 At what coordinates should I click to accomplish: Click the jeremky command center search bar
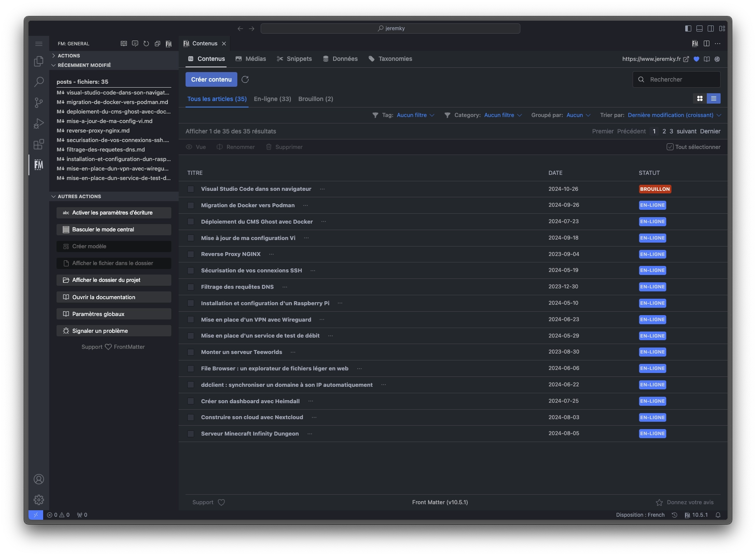pos(391,28)
